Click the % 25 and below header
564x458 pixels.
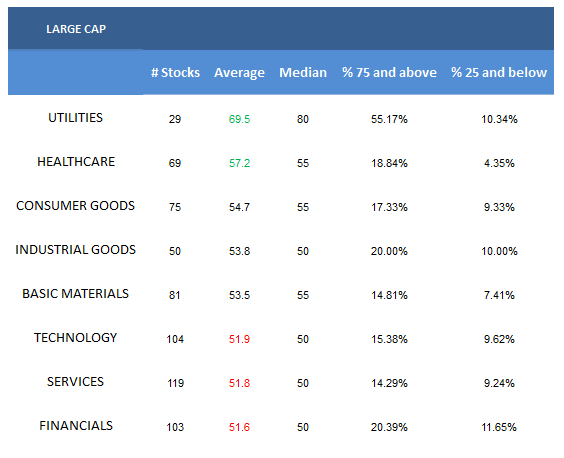[x=499, y=72]
